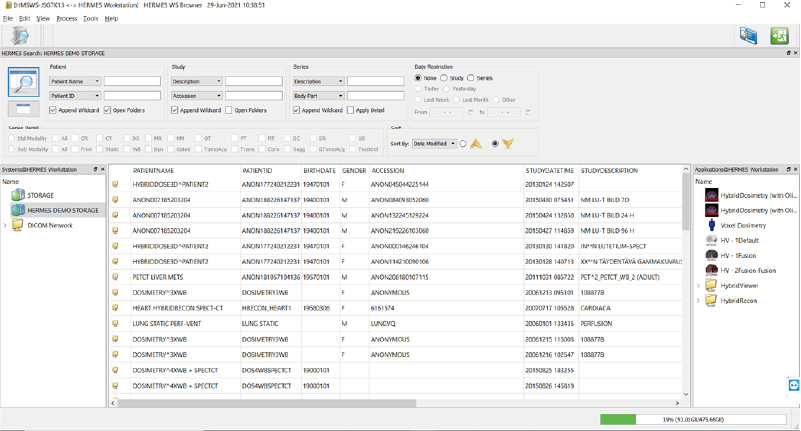The height and width of the screenshot is (431, 801).
Task: Open Patient Name field dropdown
Action: (75, 81)
